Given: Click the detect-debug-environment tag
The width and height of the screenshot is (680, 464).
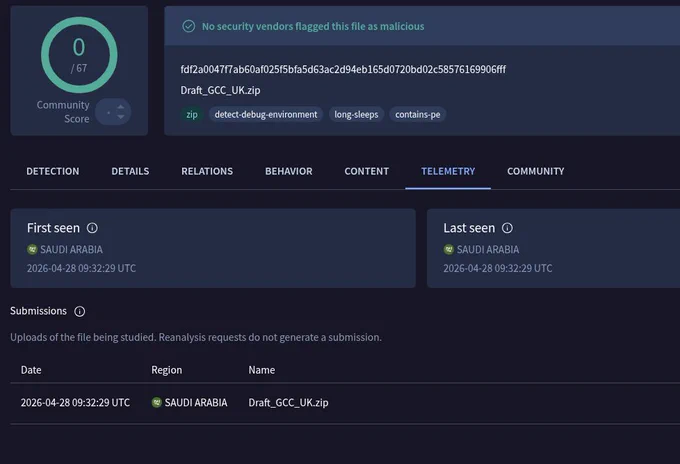Looking at the screenshot, I should 266,114.
